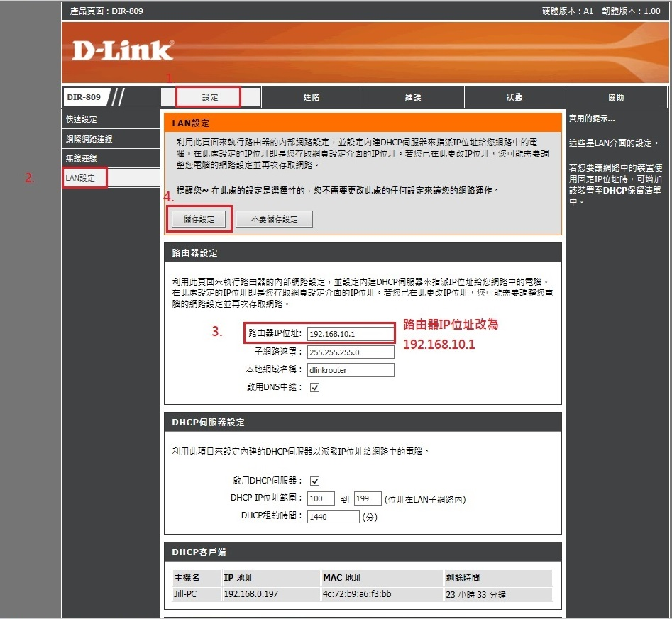672x619 pixels.
Task: Select 快速設定 in the sidebar
Action: pyautogui.click(x=110, y=119)
